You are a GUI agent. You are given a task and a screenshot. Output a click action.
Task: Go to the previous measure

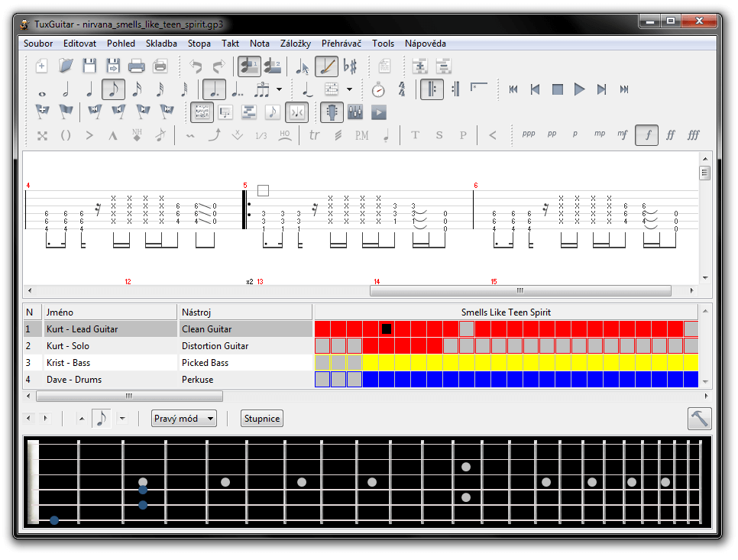click(x=535, y=89)
